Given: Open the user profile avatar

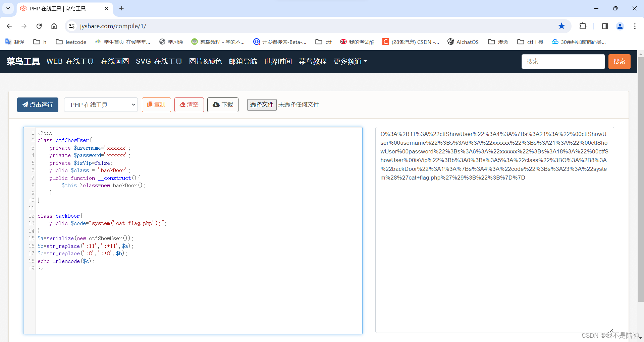Looking at the screenshot, I should pyautogui.click(x=620, y=26).
